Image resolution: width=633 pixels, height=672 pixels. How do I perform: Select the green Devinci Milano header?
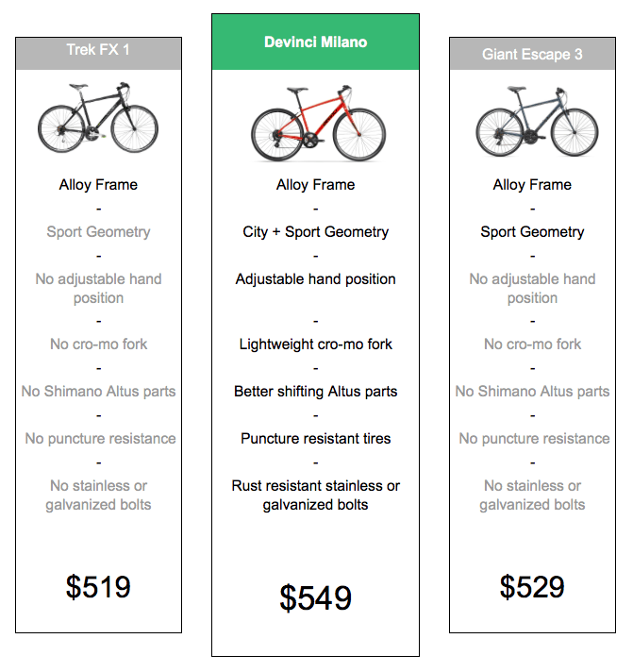(x=315, y=42)
